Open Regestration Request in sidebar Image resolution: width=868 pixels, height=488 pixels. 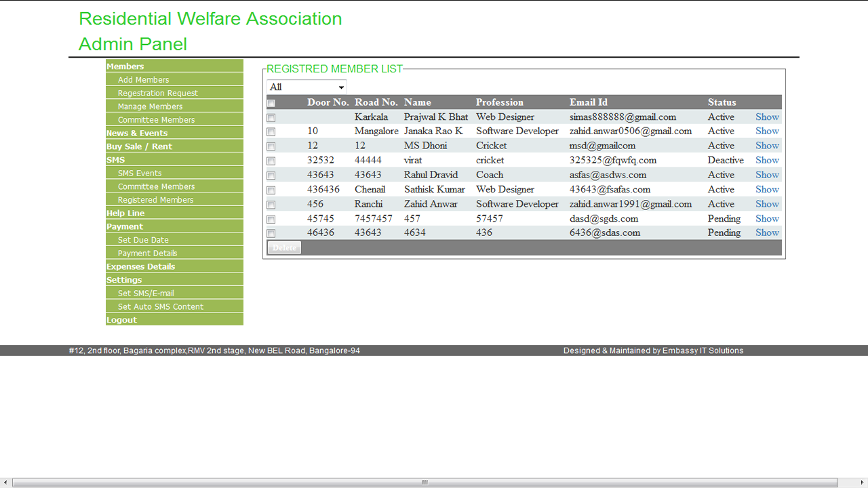tap(174, 93)
